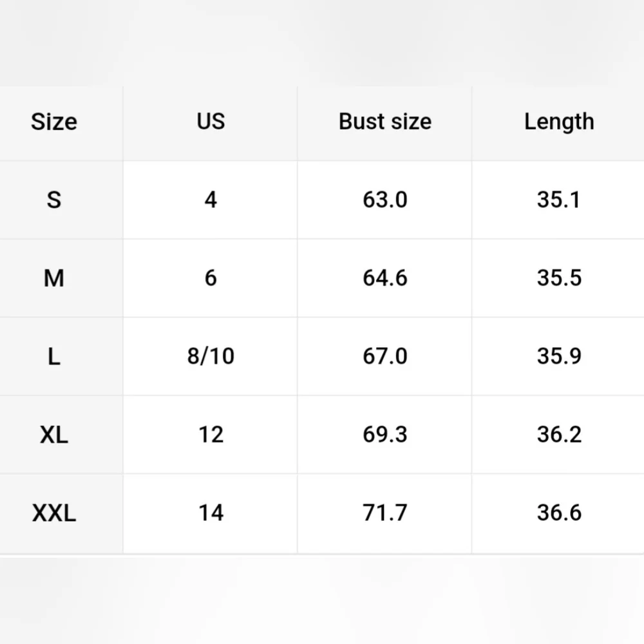Click the 35.1 length value
The image size is (644, 644).
coord(559,200)
